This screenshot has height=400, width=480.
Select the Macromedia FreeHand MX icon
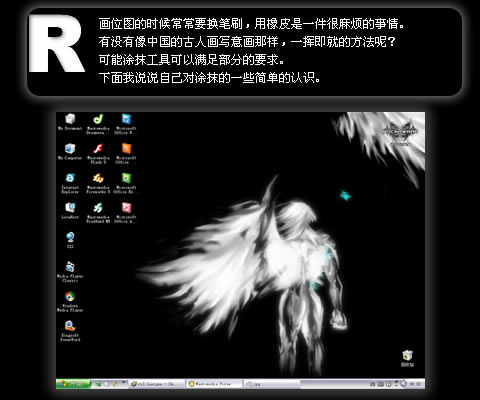[x=98, y=213]
